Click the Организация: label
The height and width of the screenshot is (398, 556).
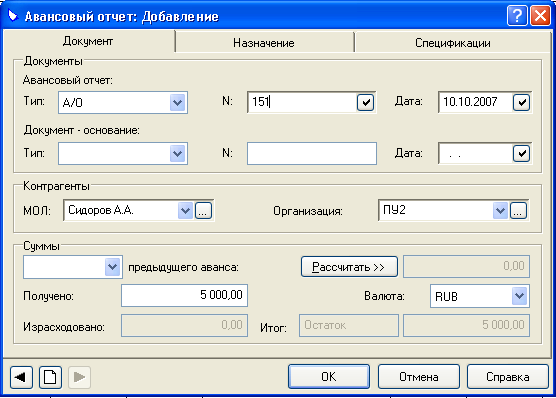[x=308, y=211]
